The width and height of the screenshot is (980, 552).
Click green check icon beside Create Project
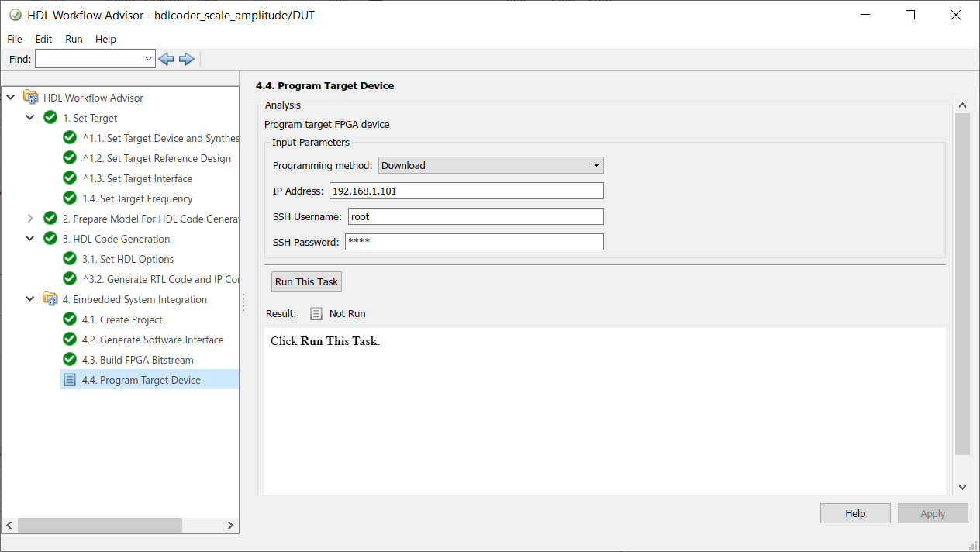tap(70, 319)
